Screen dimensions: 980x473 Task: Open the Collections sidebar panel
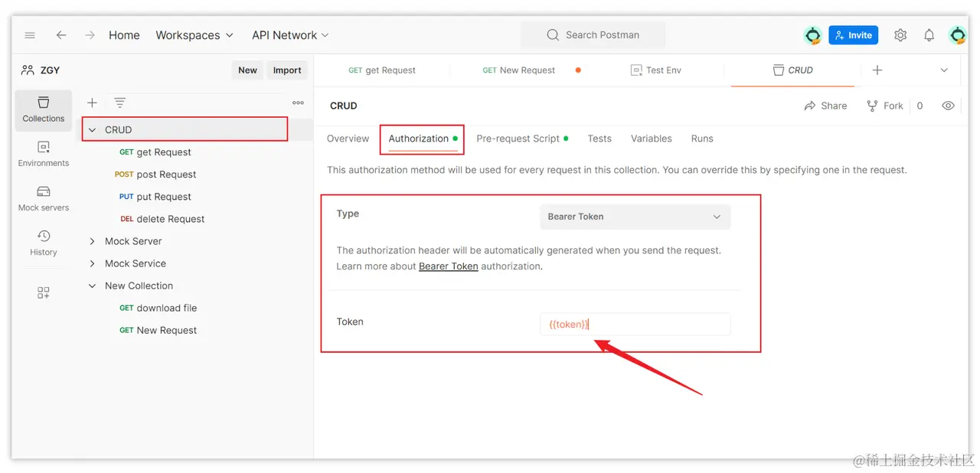click(x=44, y=110)
